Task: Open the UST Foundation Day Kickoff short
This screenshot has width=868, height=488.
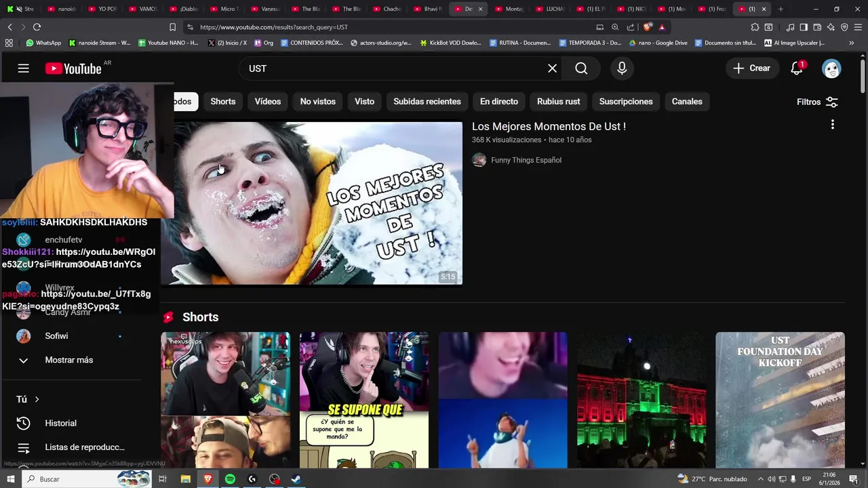Action: (x=780, y=400)
